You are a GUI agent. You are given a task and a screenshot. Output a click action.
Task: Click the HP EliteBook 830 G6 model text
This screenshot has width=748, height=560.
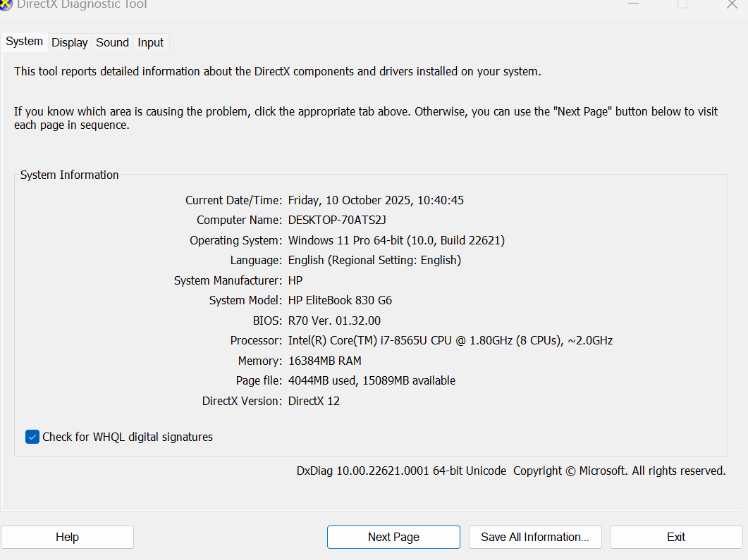click(x=340, y=301)
